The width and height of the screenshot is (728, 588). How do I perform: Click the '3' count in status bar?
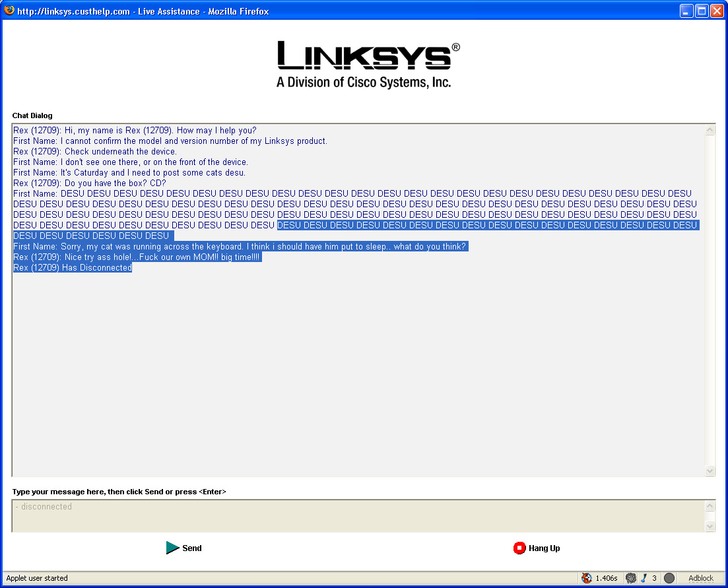point(654,578)
